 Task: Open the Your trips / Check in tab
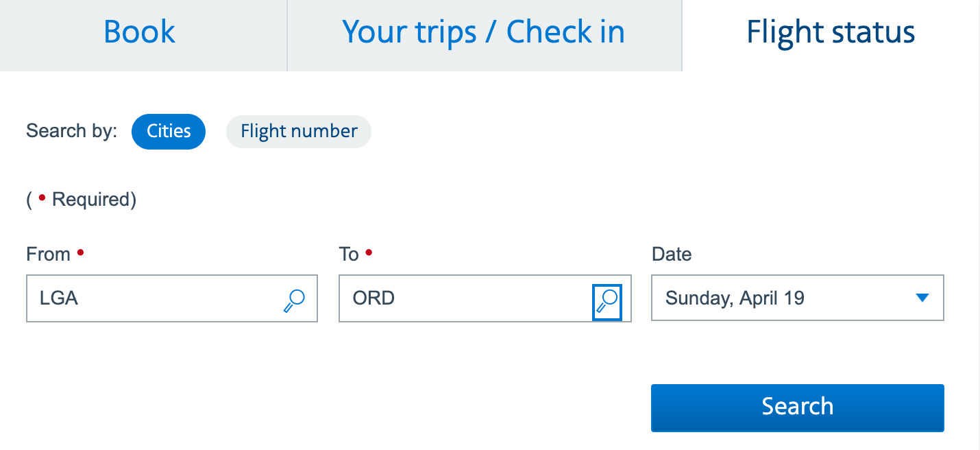coord(483,32)
